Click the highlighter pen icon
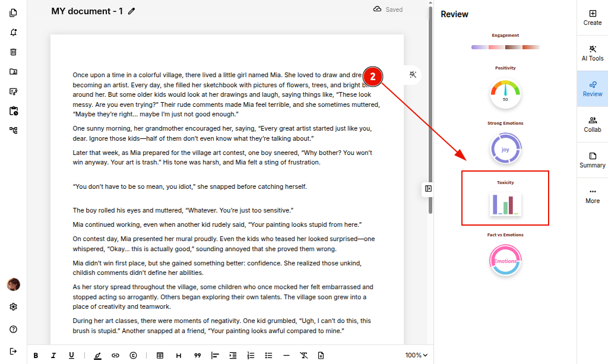Viewport: 608px width, 364px height. click(97, 355)
